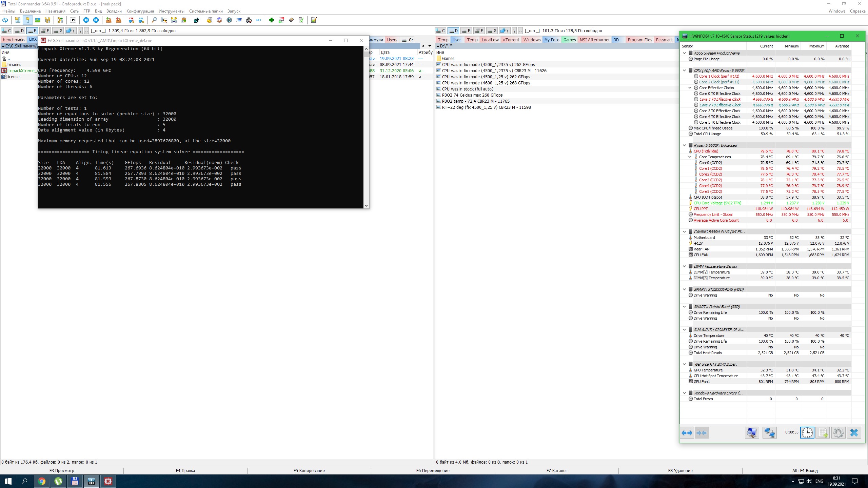Collapse the Core Temperatures tree node

690,157
